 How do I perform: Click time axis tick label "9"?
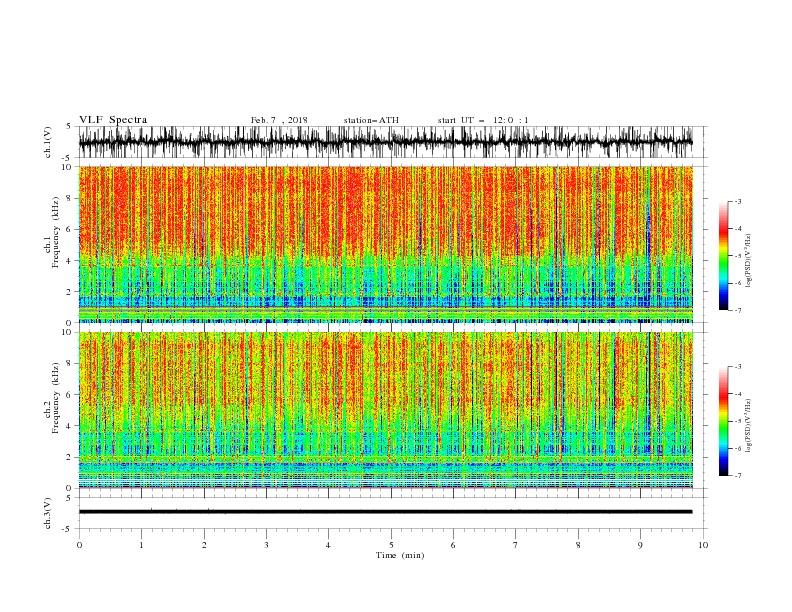pos(640,545)
